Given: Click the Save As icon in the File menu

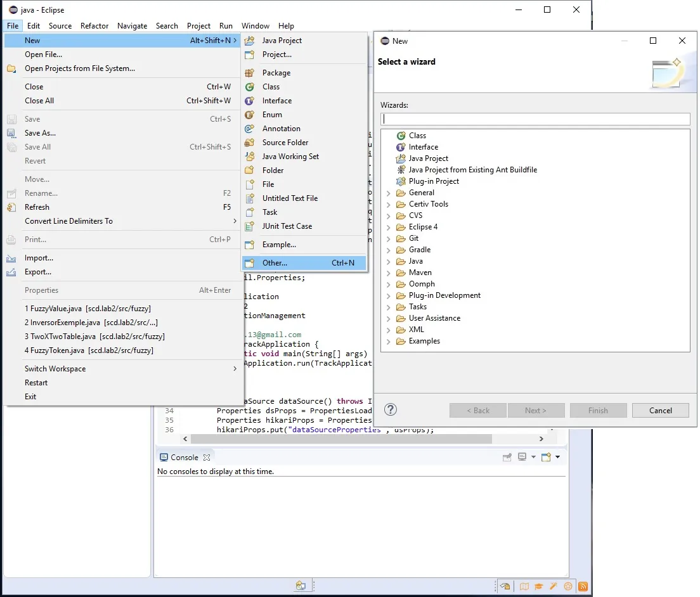Looking at the screenshot, I should click(11, 133).
